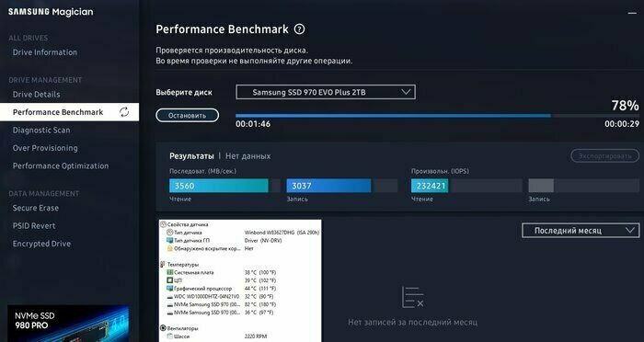
Task: Click the refresh arrows icon beside Performance Benchmark
Action: 124,112
